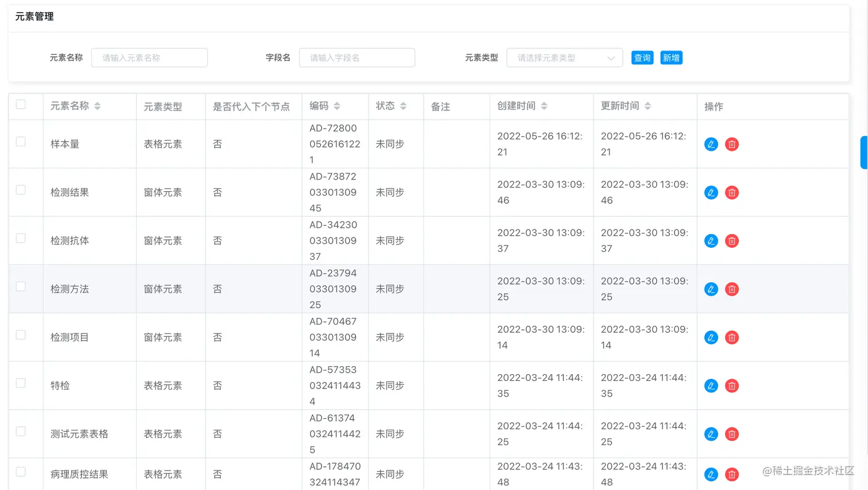Viewport: 868px width, 490px height.
Task: Click the code starting AD-57353
Action: pos(335,386)
